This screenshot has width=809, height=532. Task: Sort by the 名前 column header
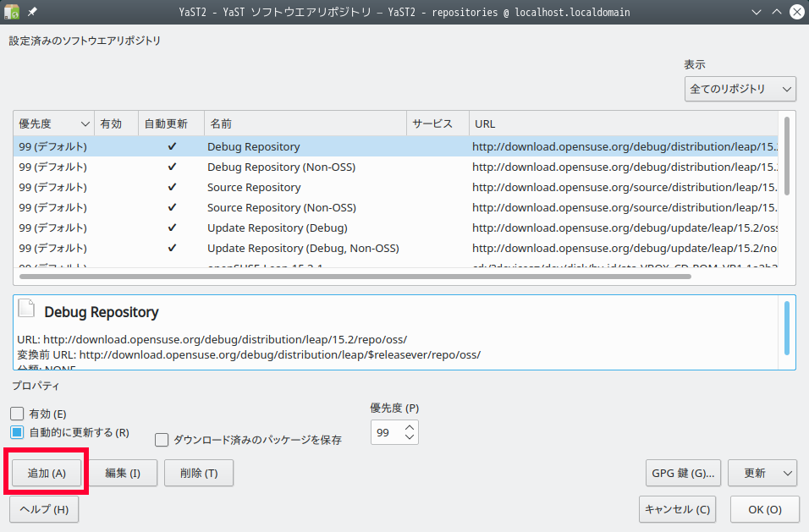tap(305, 123)
